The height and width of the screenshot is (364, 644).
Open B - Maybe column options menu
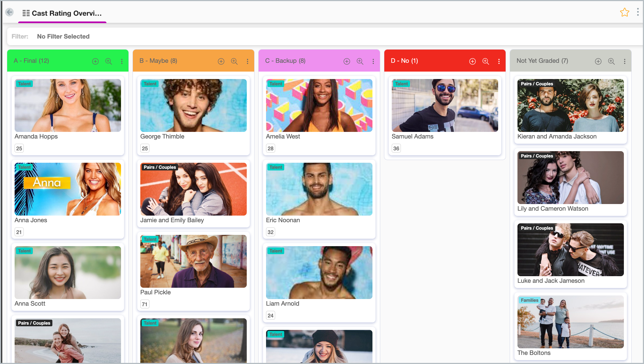tap(248, 61)
